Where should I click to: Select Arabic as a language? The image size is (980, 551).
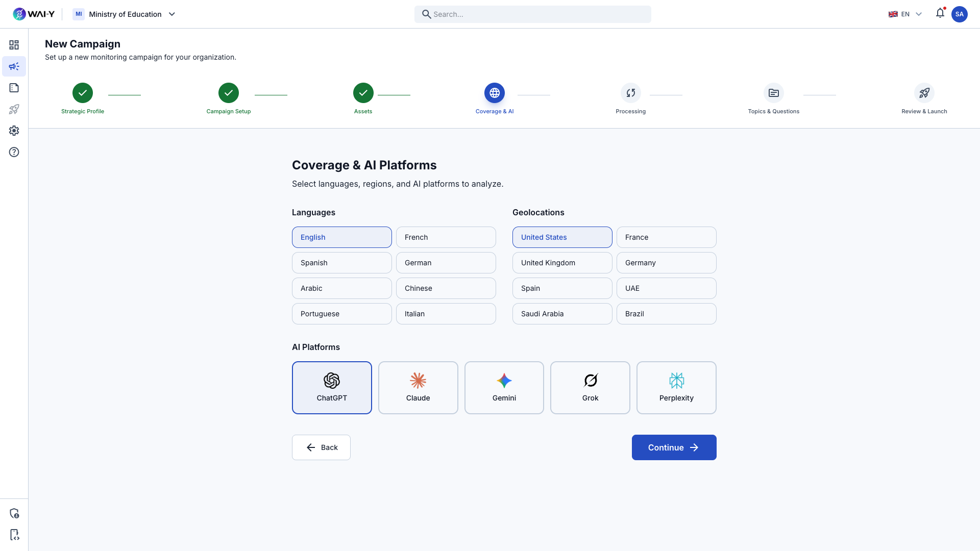[341, 288]
